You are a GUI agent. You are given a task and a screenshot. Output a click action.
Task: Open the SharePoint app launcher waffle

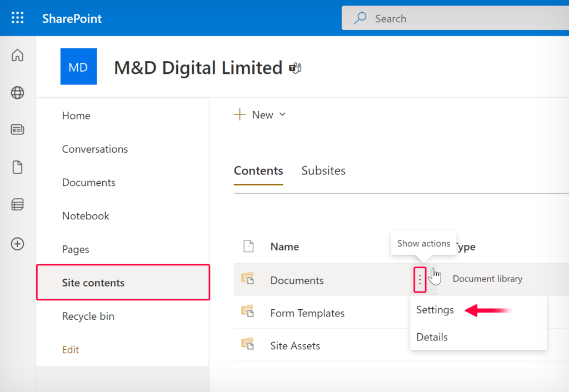click(17, 17)
